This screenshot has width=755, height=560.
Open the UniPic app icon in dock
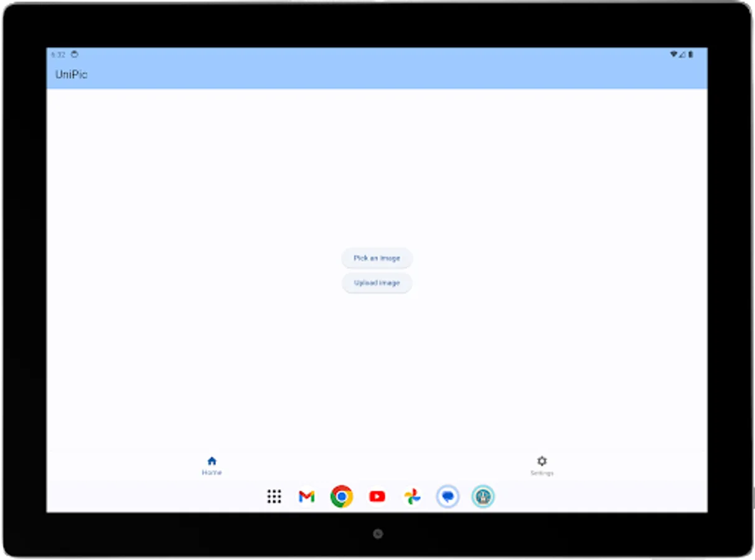pyautogui.click(x=483, y=497)
